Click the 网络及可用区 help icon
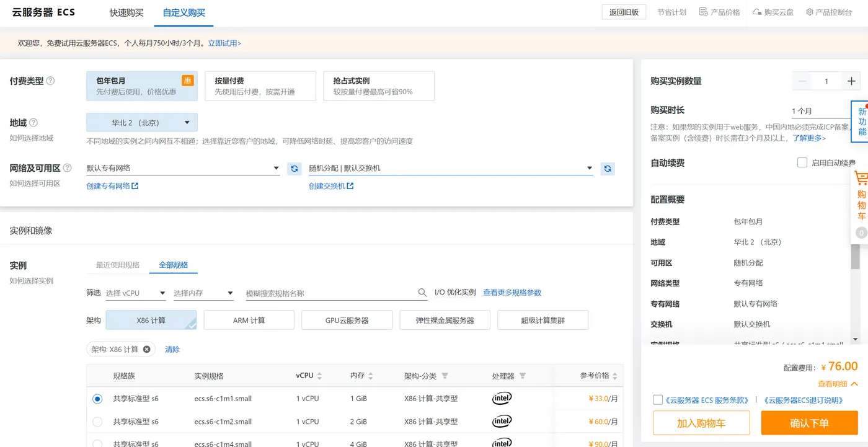The height and width of the screenshot is (447, 868). 67,168
